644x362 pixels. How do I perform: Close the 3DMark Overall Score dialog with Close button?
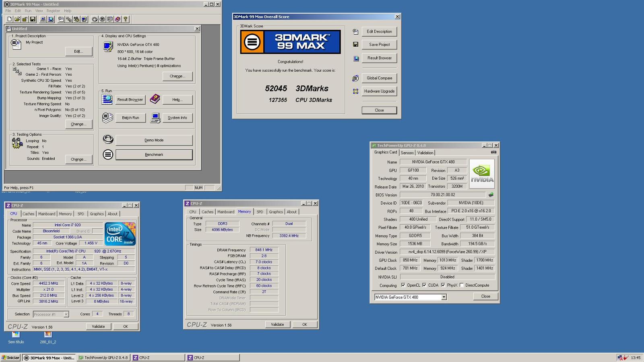tap(379, 110)
